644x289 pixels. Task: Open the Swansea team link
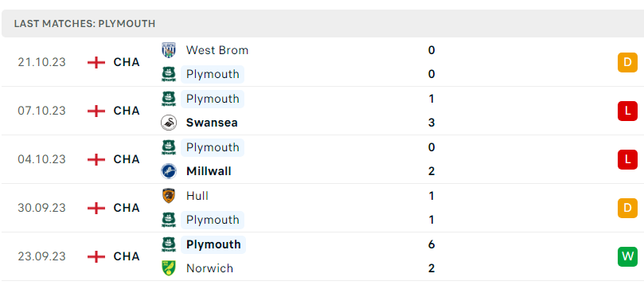pyautogui.click(x=212, y=123)
